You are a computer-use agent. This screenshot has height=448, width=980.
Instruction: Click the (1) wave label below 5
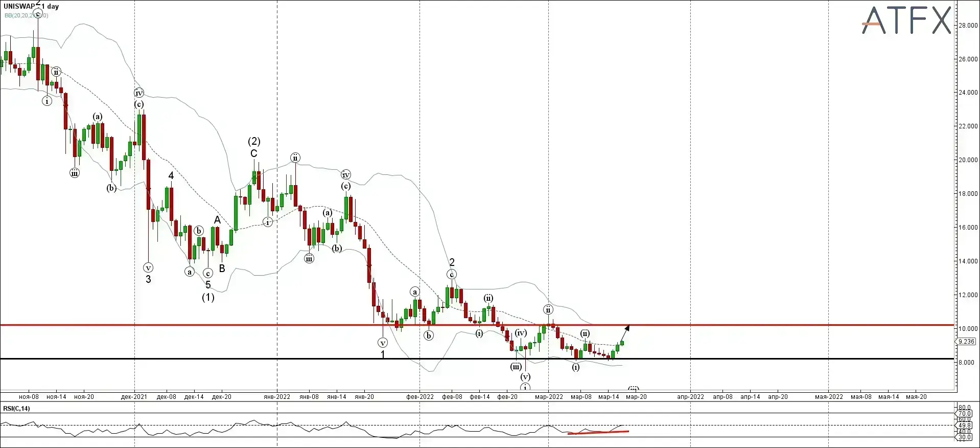pyautogui.click(x=208, y=297)
